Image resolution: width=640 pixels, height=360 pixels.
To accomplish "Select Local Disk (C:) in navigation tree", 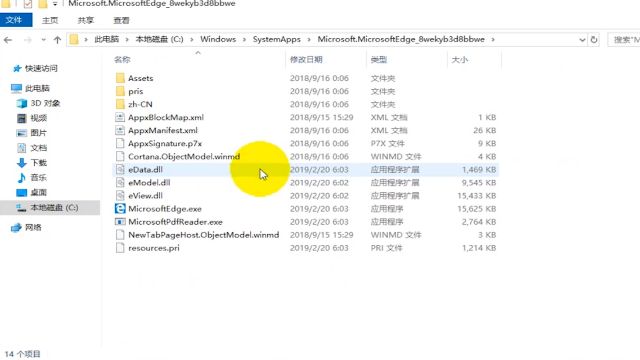I will [x=50, y=207].
